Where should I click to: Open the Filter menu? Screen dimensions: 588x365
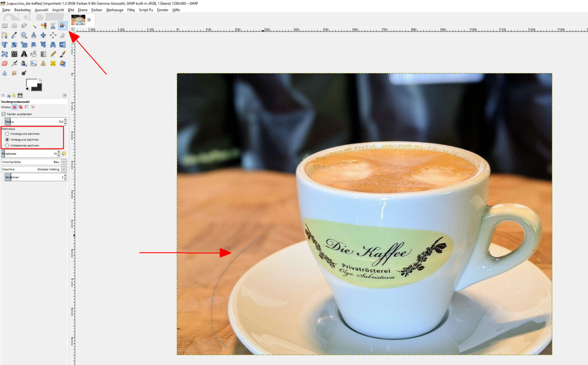pyautogui.click(x=131, y=10)
